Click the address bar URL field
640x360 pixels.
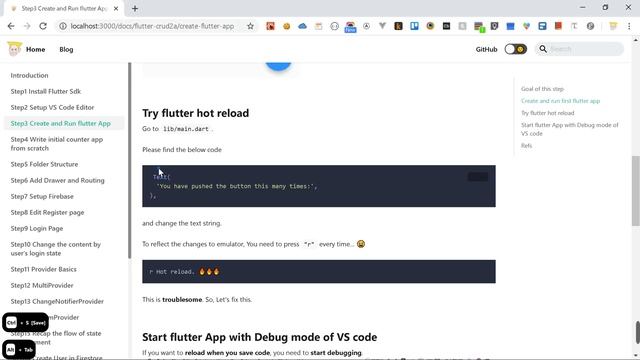[152, 26]
